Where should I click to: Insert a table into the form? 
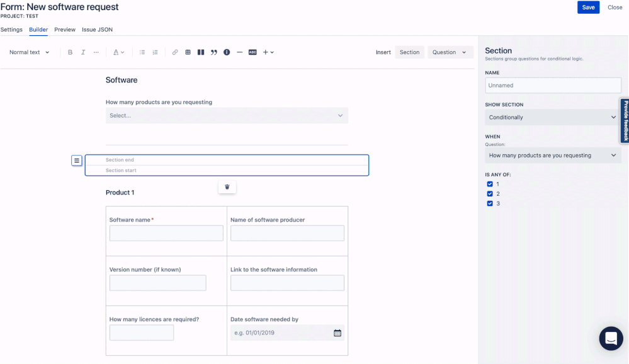pyautogui.click(x=188, y=52)
